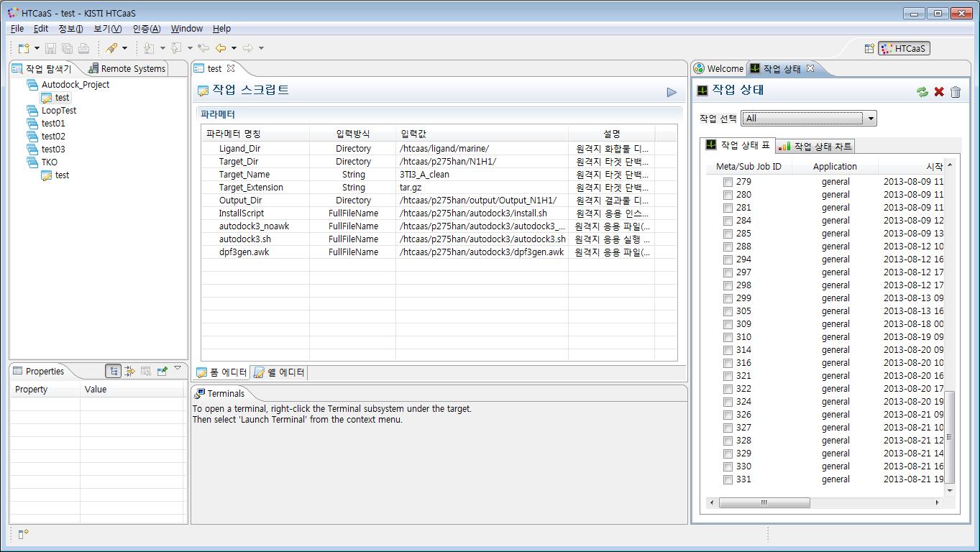Viewport: 980px width, 552px height.
Task: Click the Open Perspective icon
Action: [869, 48]
